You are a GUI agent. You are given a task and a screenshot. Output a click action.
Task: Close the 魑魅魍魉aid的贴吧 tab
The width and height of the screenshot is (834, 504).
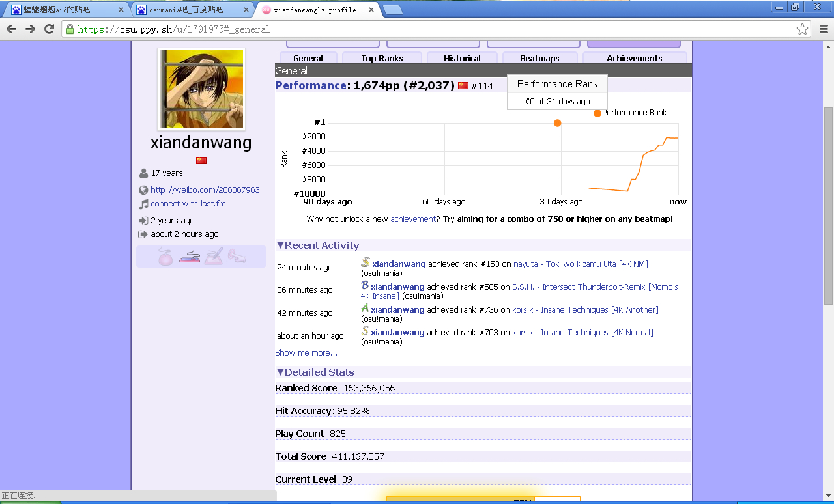pyautogui.click(x=121, y=10)
